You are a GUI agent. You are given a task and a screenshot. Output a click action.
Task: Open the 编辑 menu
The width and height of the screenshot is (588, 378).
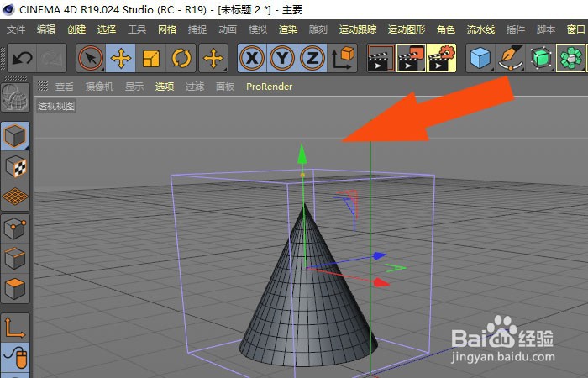click(46, 29)
